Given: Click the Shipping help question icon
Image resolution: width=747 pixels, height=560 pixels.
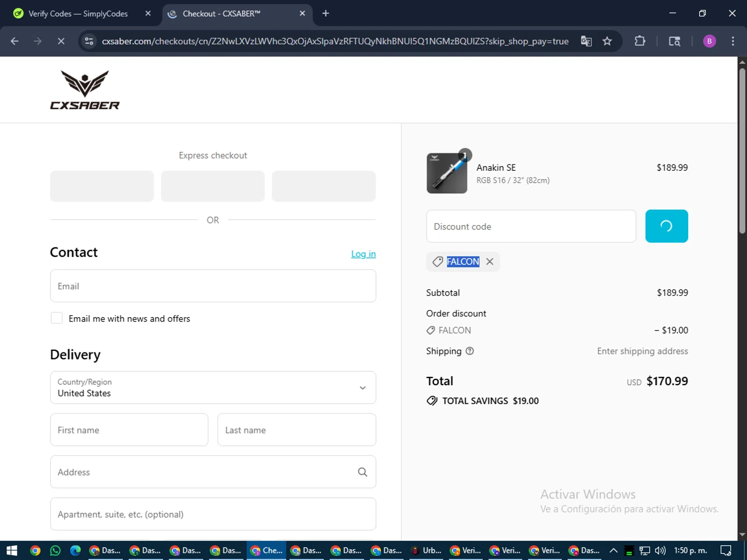Looking at the screenshot, I should pyautogui.click(x=470, y=351).
